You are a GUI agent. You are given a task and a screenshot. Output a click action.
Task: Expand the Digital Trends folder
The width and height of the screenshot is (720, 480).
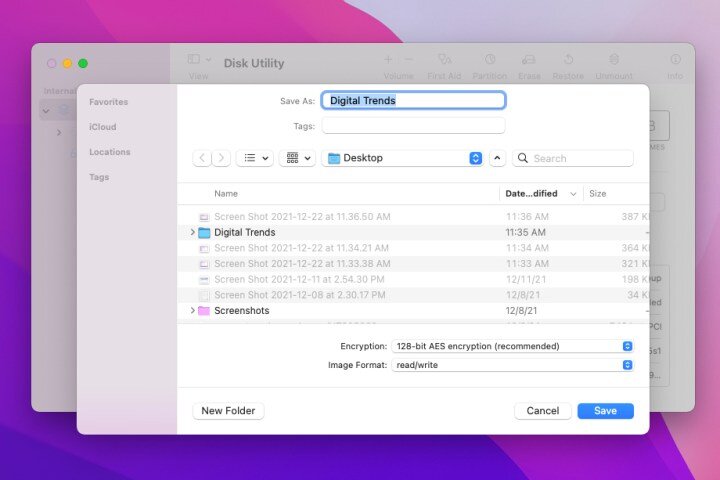click(192, 232)
